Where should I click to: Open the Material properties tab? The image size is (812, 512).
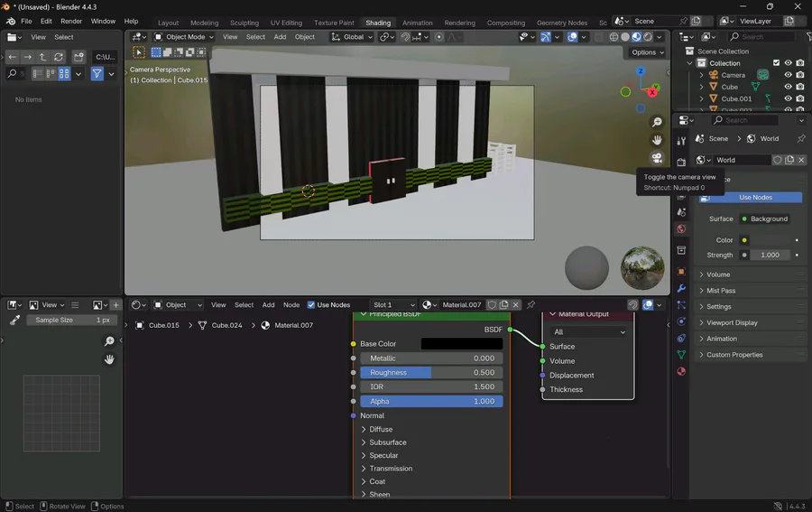681,371
